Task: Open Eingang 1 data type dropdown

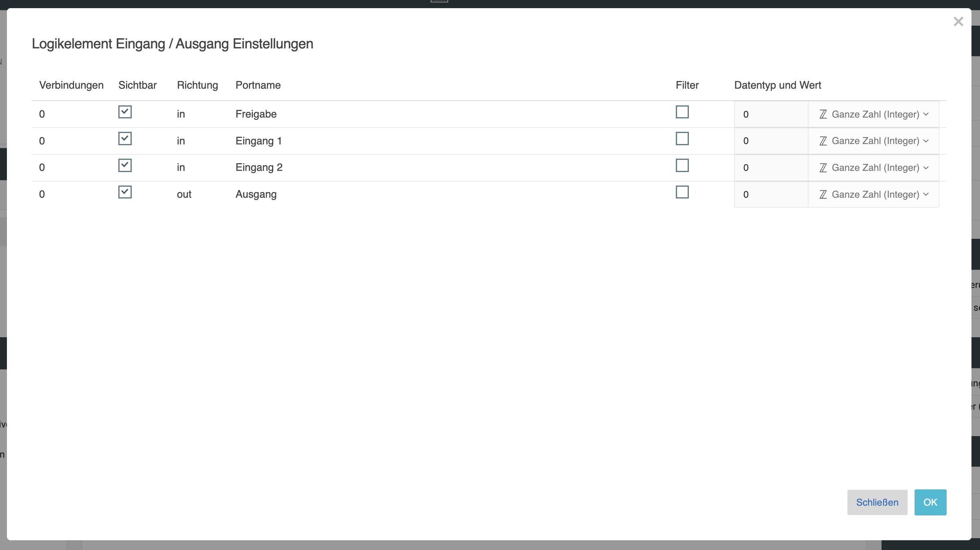Action: (x=873, y=141)
